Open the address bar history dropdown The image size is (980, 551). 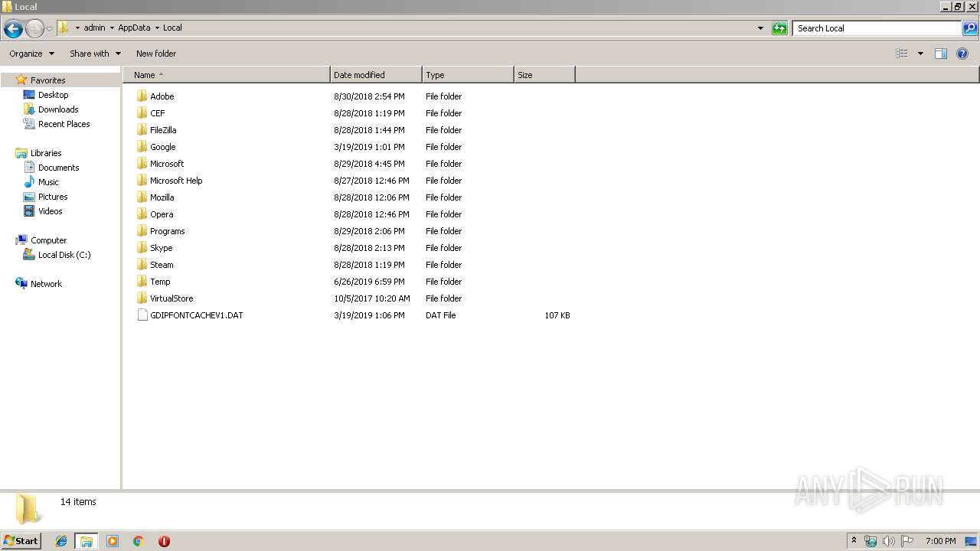pyautogui.click(x=760, y=28)
